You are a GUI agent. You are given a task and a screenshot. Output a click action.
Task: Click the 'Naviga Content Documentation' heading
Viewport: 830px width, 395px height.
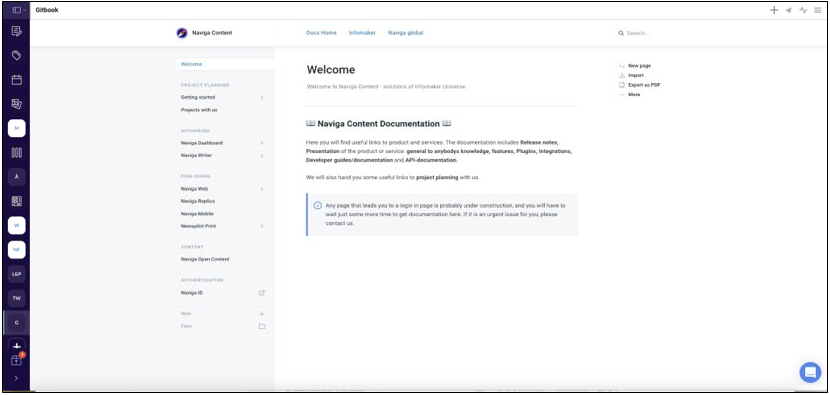[378, 123]
